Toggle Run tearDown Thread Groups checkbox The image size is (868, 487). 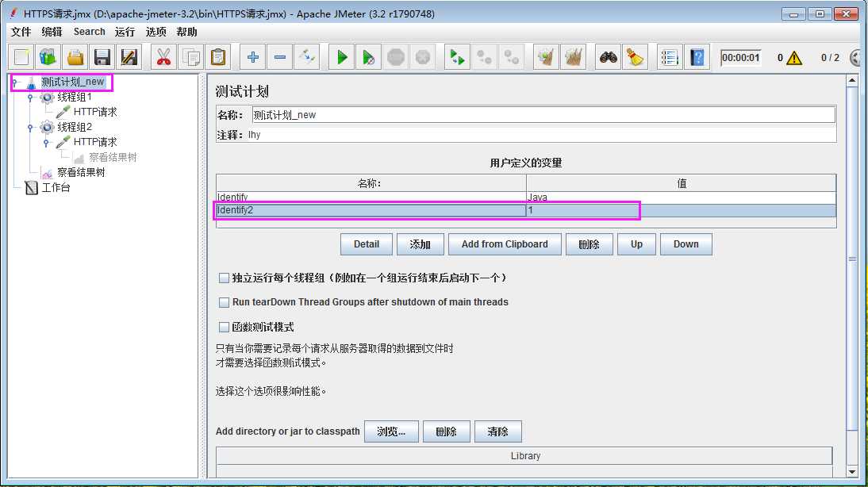224,302
